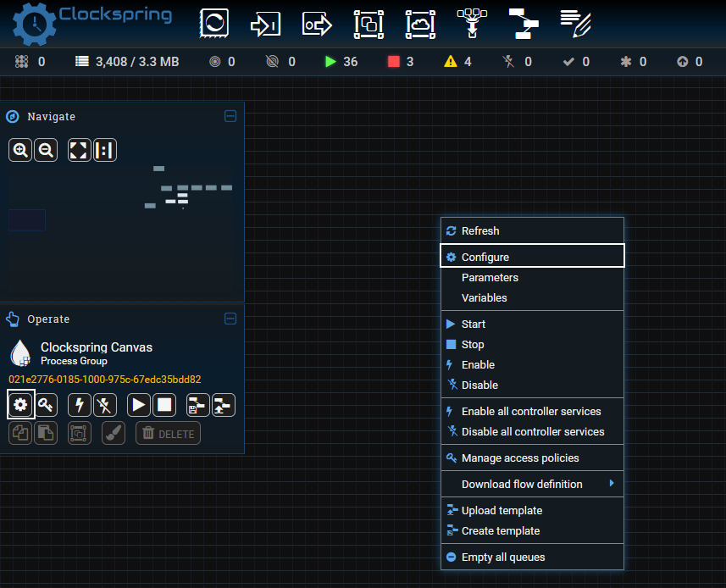This screenshot has width=726, height=588.
Task: Click the process group ID text
Action: pyautogui.click(x=105, y=380)
